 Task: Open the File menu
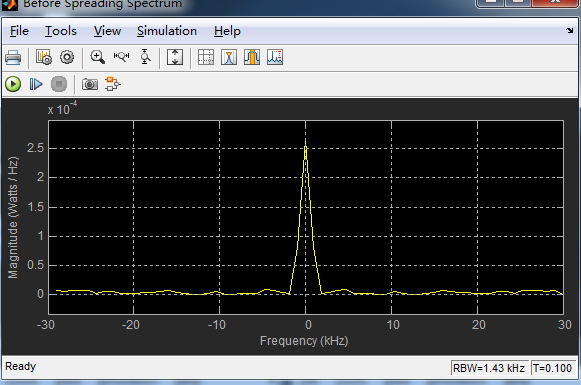[x=19, y=31]
